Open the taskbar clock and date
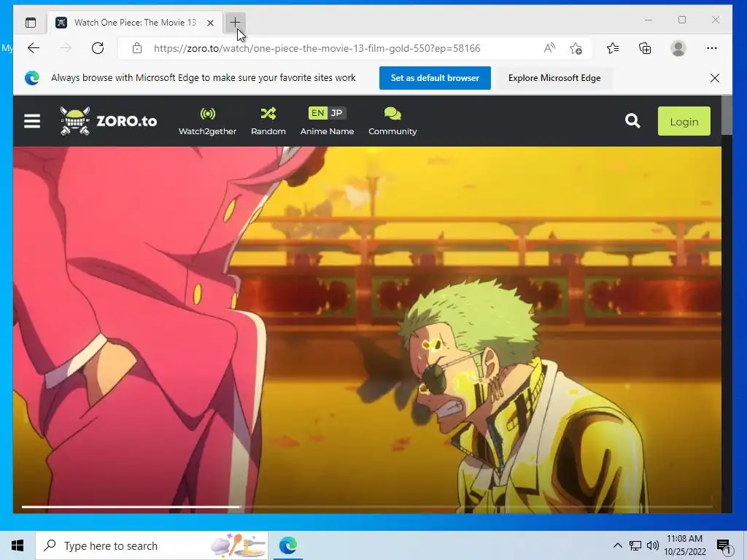The width and height of the screenshot is (747, 560). [684, 545]
